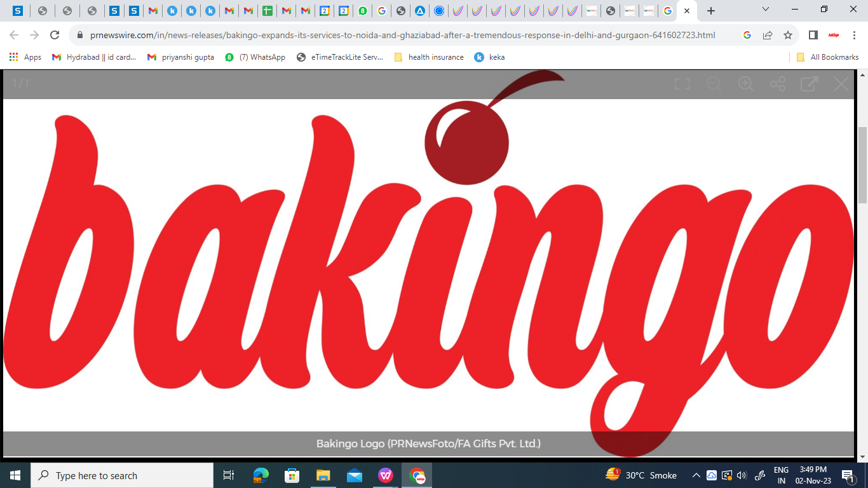Open Microsoft Store from taskbar
The width and height of the screenshot is (868, 488).
tap(292, 475)
